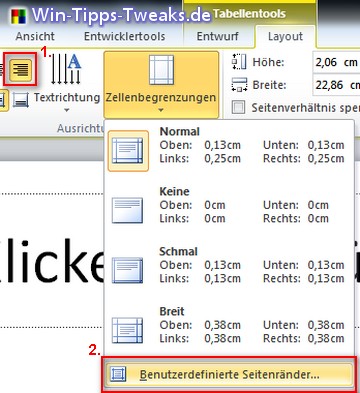Choose the Normal margins preset icon
The image size is (360, 393).
point(128,151)
